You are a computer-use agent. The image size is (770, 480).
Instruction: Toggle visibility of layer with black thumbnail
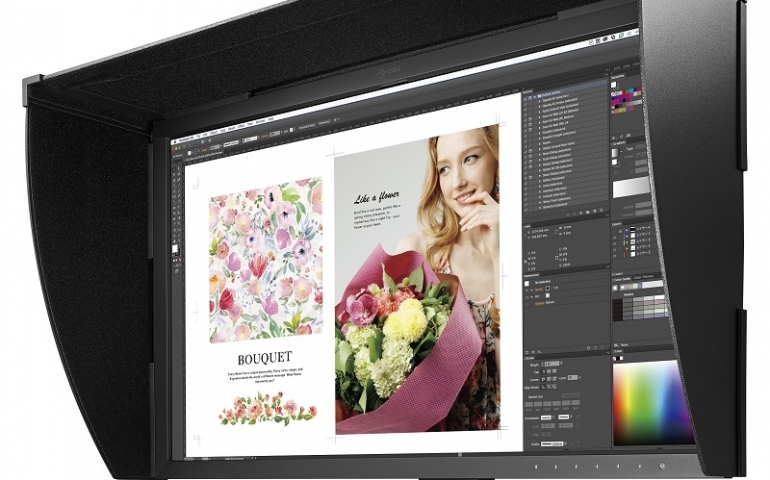(614, 231)
